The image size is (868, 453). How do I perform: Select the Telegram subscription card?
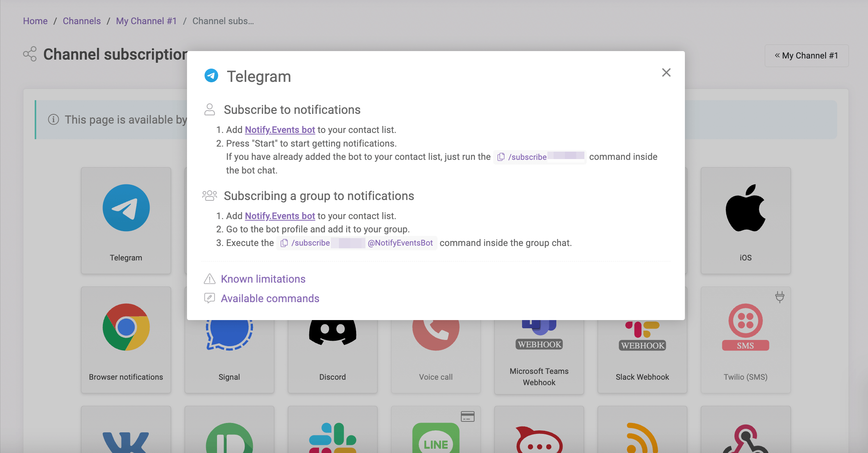coord(126,221)
